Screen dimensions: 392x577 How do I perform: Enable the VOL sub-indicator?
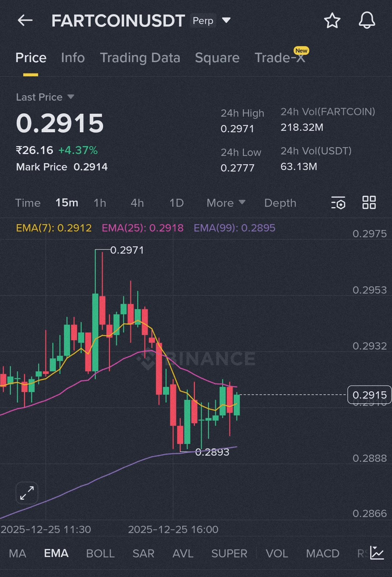point(277,553)
